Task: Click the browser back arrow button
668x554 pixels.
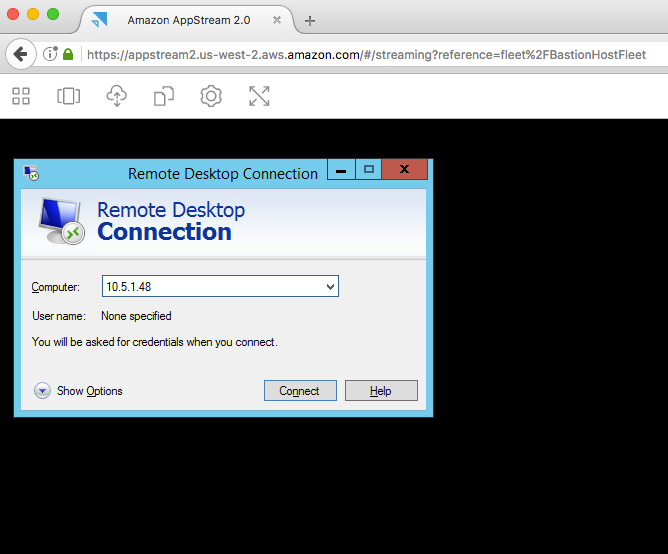Action: (20, 54)
